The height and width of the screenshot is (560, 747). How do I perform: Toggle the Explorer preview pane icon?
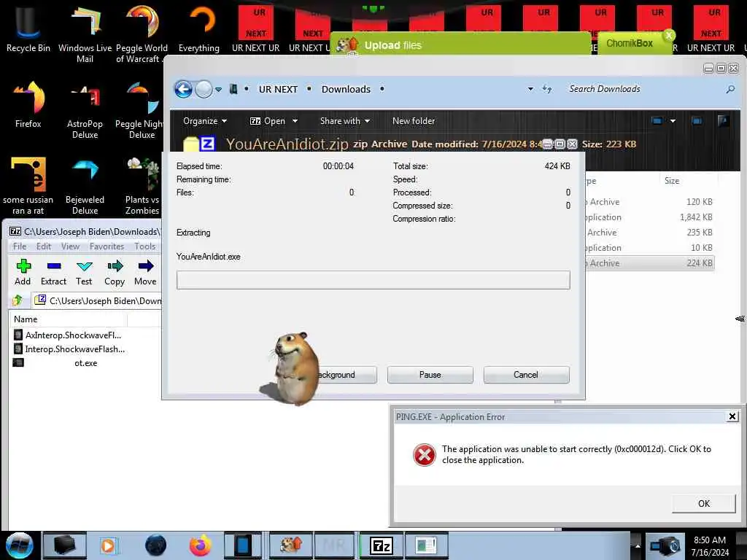(x=697, y=121)
